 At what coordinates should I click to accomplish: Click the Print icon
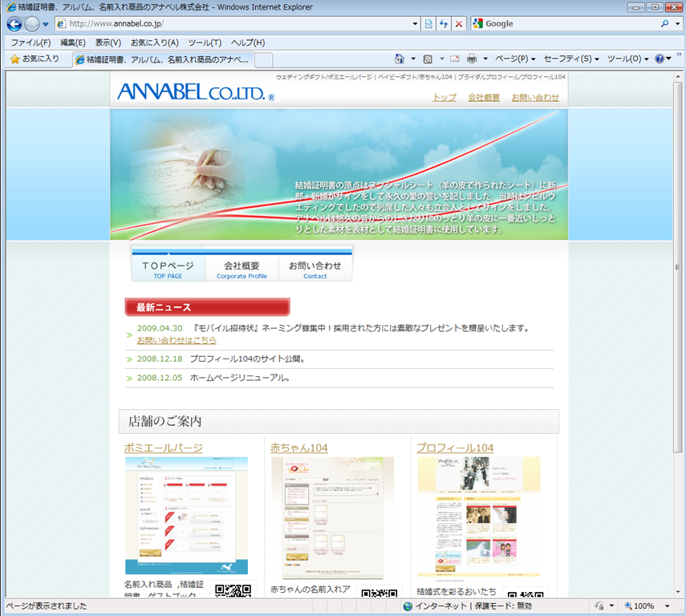472,59
